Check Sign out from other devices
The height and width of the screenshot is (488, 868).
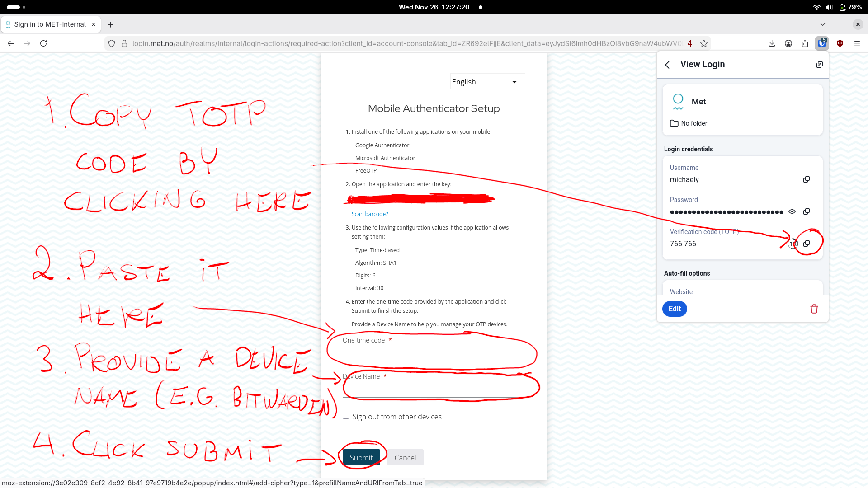click(x=346, y=416)
